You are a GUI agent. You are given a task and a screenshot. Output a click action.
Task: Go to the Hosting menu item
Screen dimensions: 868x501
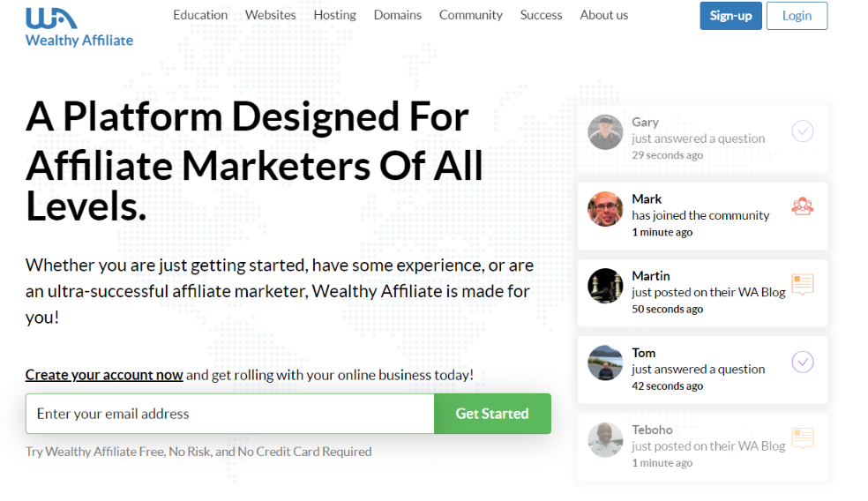334,15
